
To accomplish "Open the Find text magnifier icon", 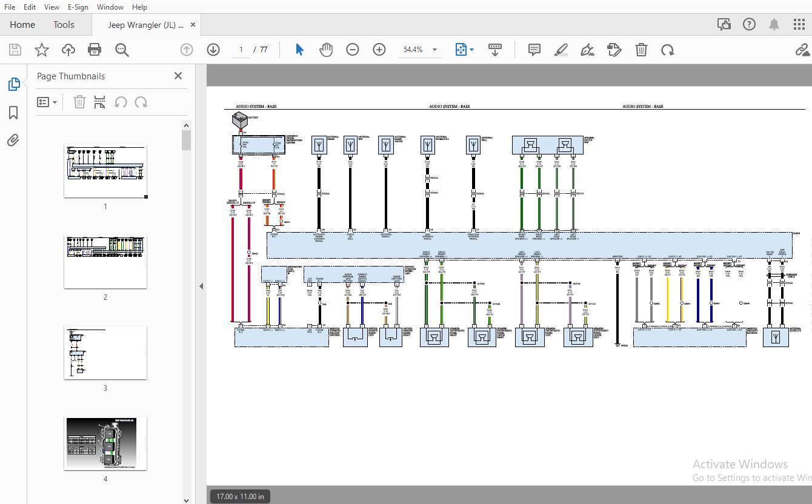I will pos(122,50).
